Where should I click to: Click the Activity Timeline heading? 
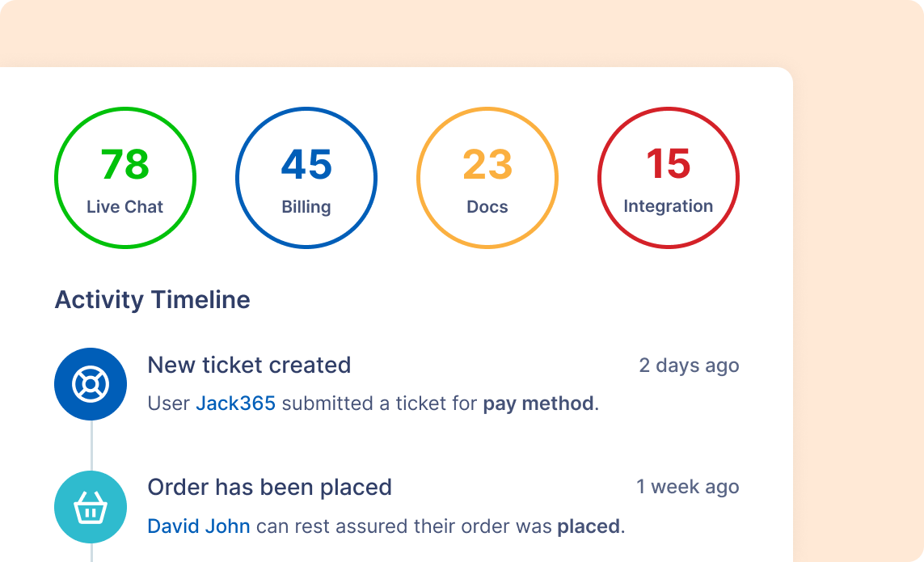click(152, 300)
